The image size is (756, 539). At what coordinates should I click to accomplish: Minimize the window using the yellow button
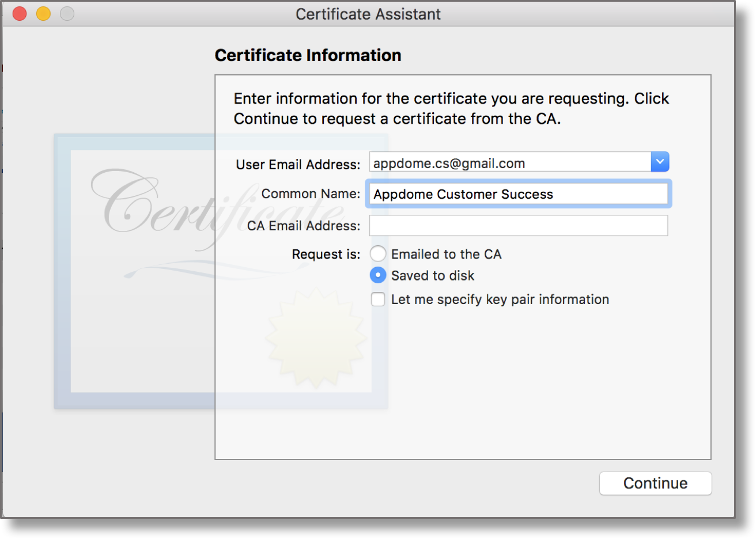point(43,14)
